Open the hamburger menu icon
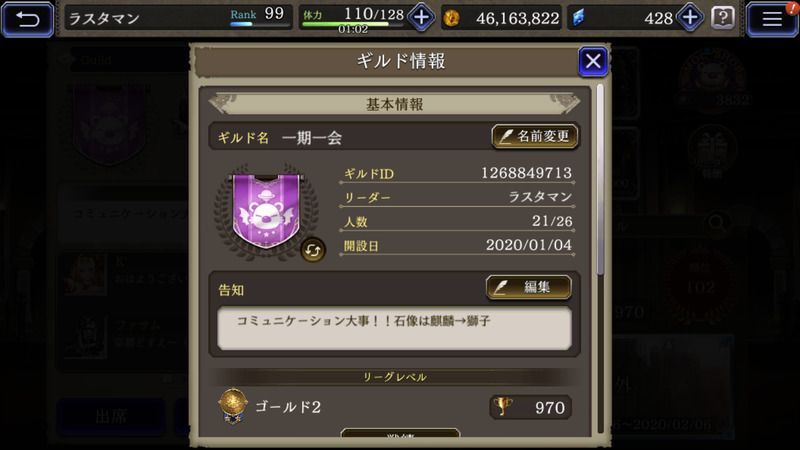Image resolution: width=800 pixels, height=450 pixels. point(772,19)
